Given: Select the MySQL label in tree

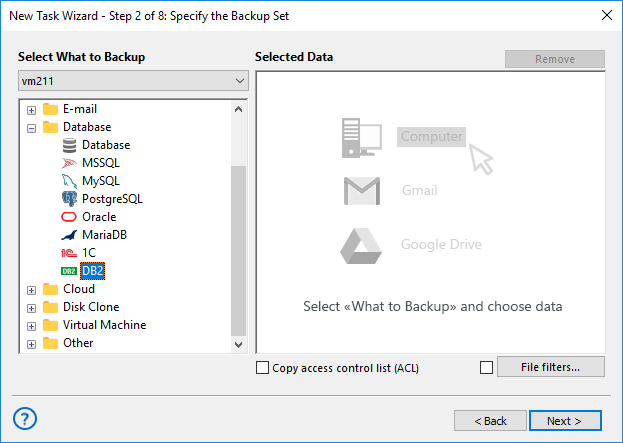Looking at the screenshot, I should pyautogui.click(x=101, y=181).
